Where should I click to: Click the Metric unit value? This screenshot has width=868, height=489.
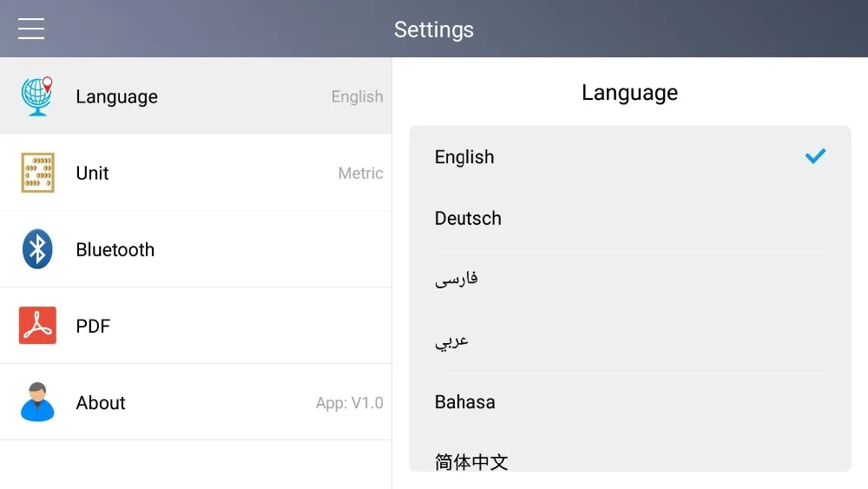pyautogui.click(x=360, y=173)
